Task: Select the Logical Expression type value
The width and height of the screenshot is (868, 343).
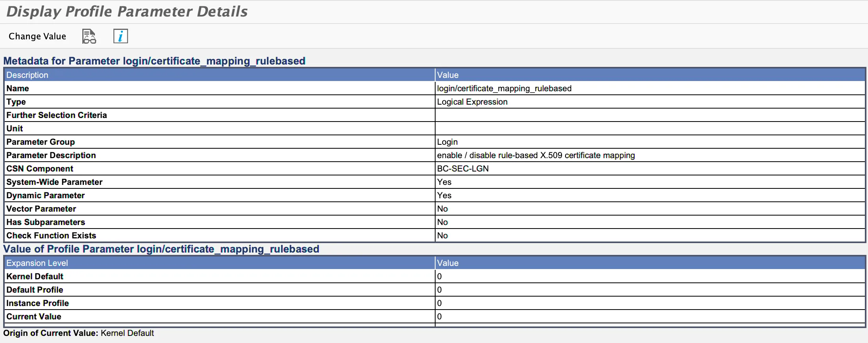Action: 472,101
